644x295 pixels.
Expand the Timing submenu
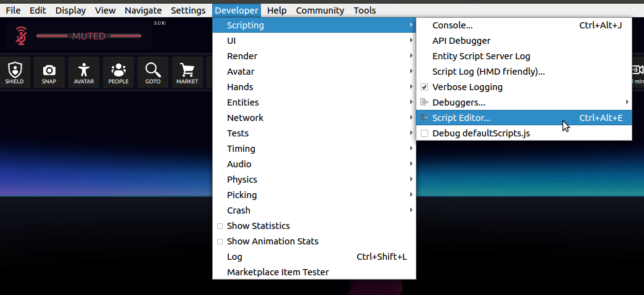coord(314,149)
